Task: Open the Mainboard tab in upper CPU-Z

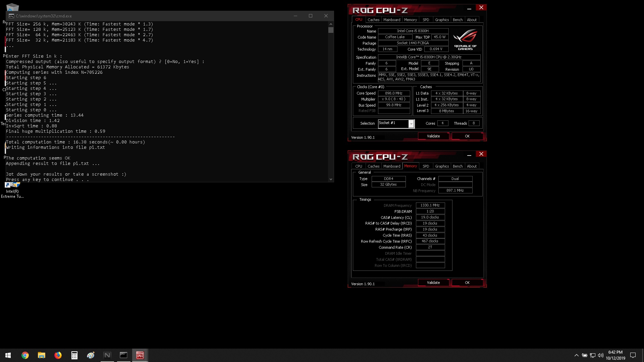Action: point(392,20)
